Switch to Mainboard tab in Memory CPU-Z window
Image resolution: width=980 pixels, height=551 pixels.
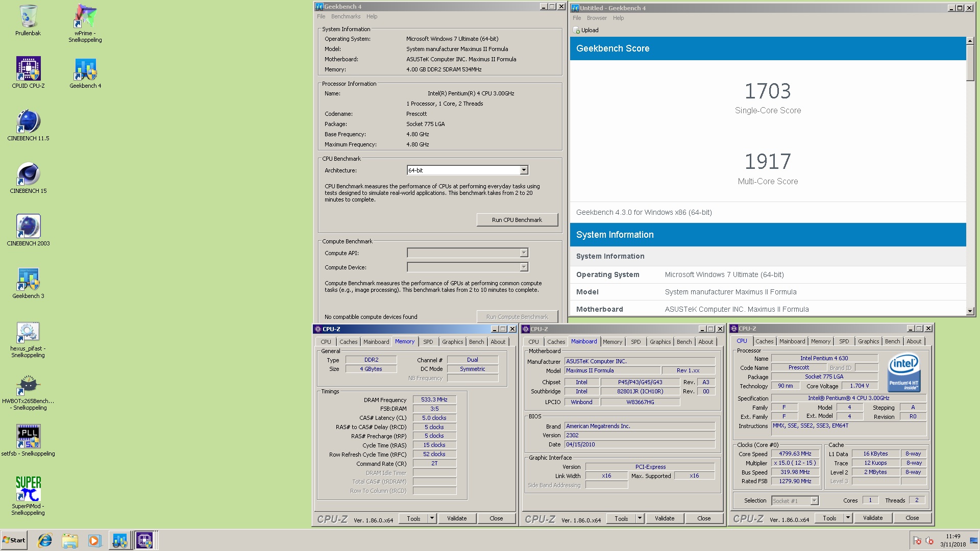[376, 342]
